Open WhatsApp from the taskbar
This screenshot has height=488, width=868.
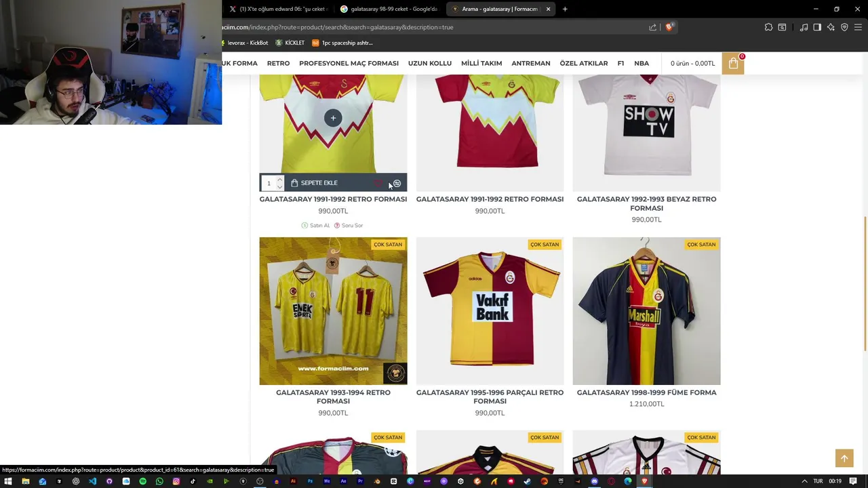point(159,481)
